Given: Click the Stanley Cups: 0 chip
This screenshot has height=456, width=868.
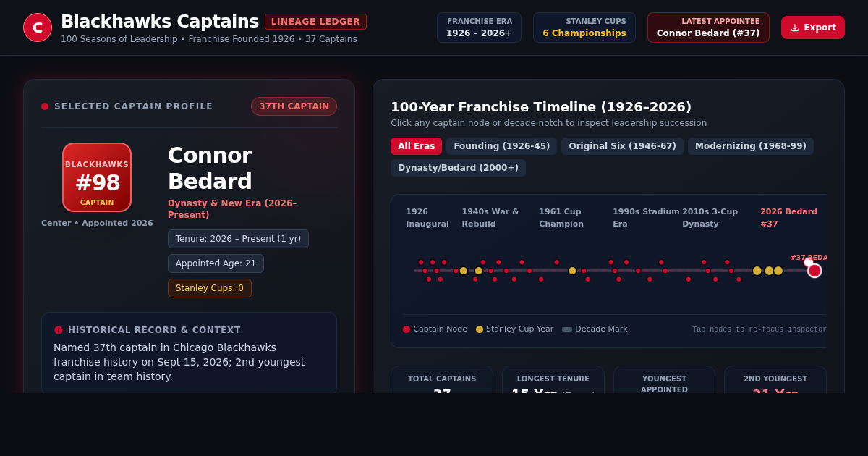Looking at the screenshot, I should pos(210,288).
